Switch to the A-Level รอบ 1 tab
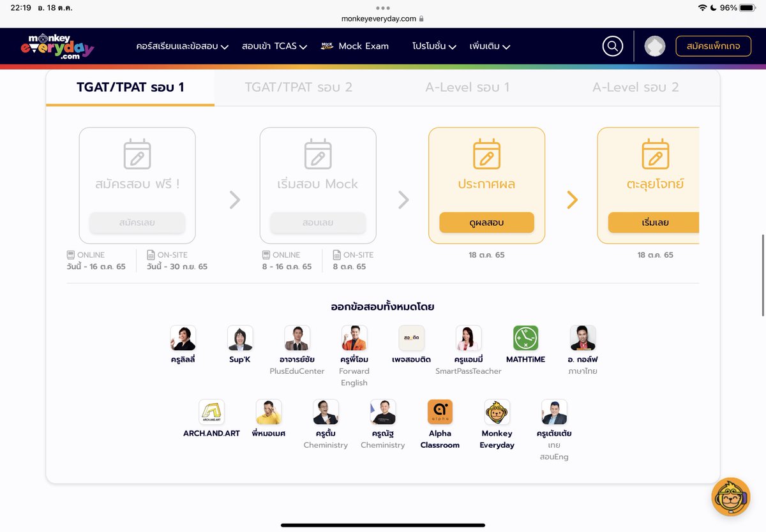 pyautogui.click(x=467, y=87)
